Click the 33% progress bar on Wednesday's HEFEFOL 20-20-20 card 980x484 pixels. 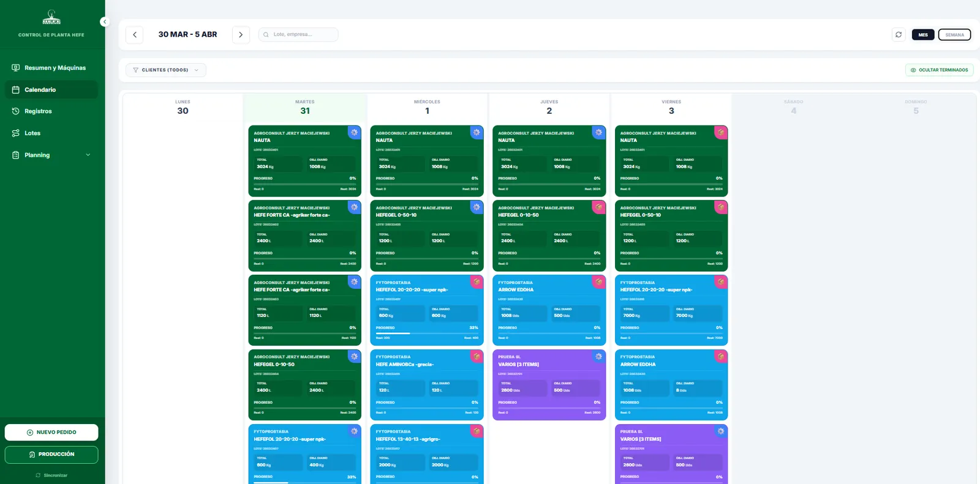427,333
